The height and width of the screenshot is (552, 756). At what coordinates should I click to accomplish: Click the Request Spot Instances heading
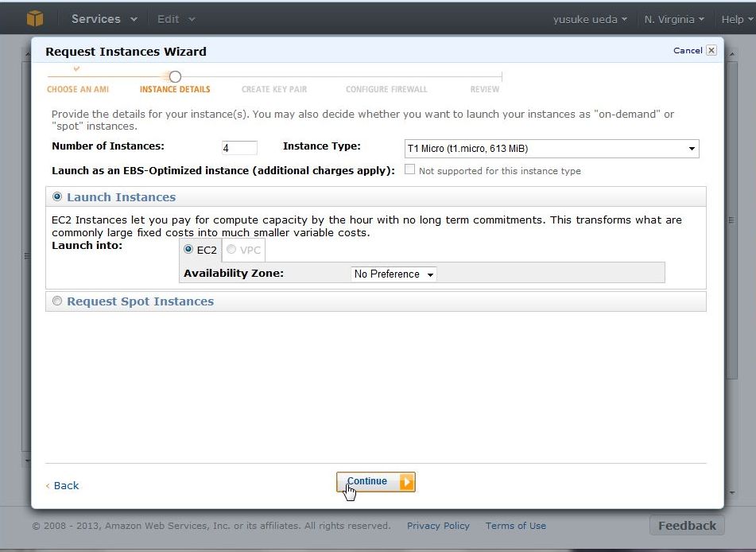(x=140, y=301)
